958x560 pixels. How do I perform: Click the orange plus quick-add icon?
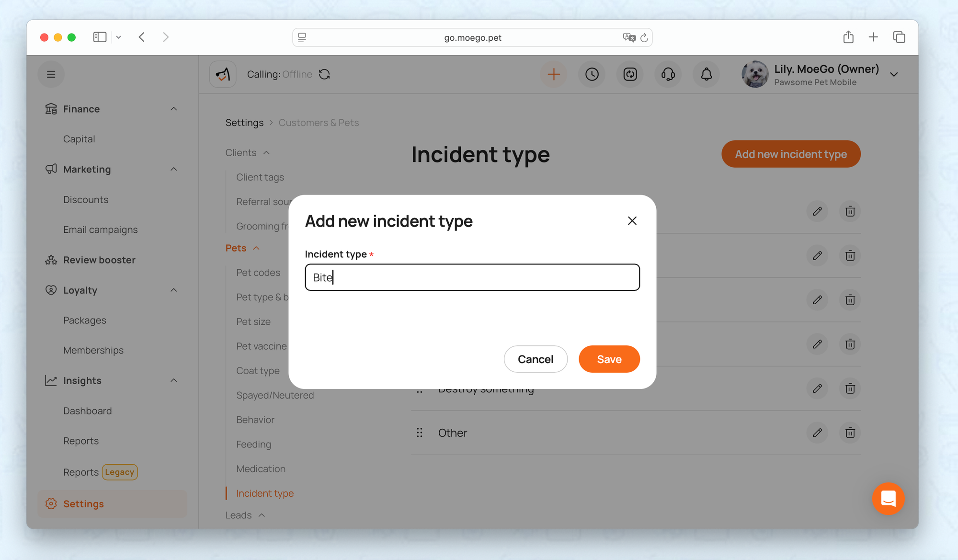click(553, 74)
